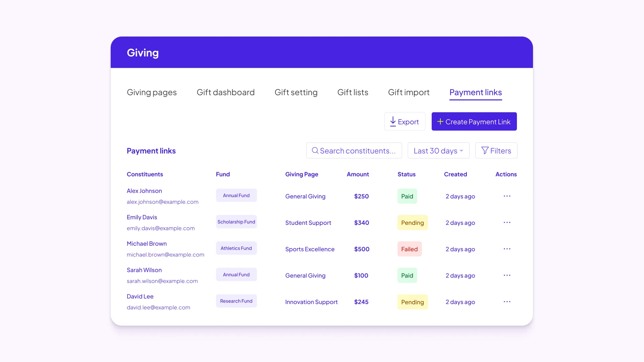Click the Scholarship Fund tag
Screen dimensions: 644x362
pos(236,222)
